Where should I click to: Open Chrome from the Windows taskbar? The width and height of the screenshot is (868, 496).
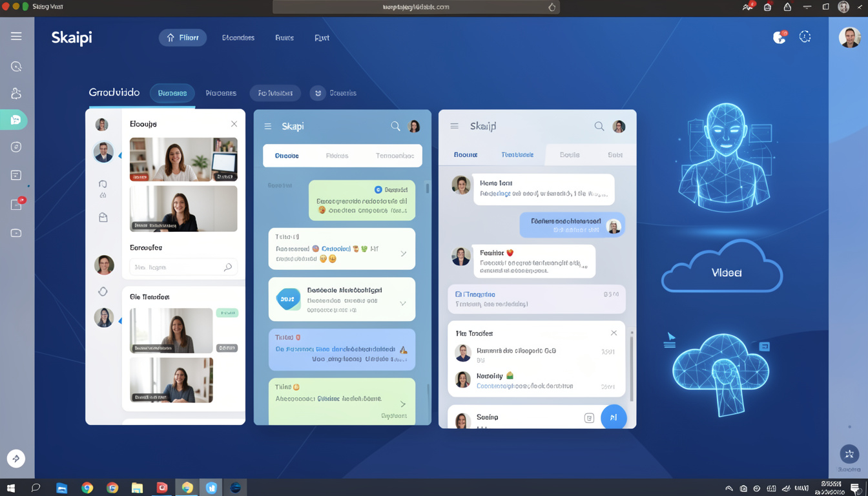point(87,488)
